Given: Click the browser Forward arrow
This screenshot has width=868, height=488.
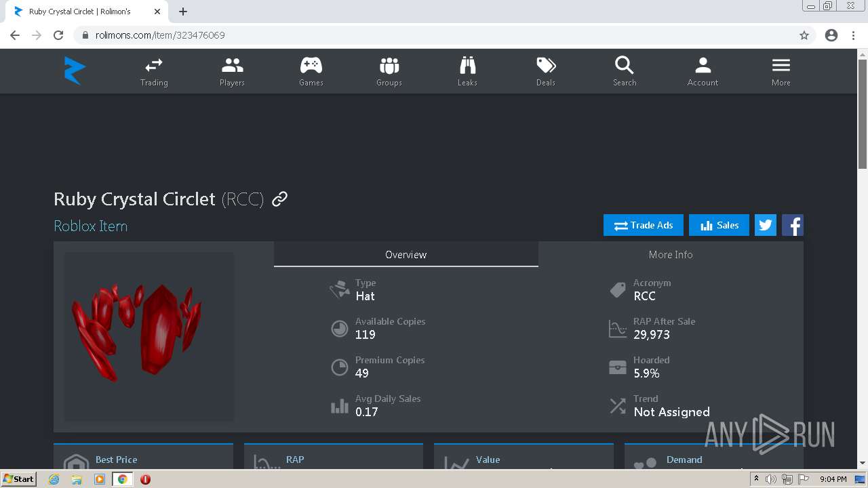Looking at the screenshot, I should [37, 35].
